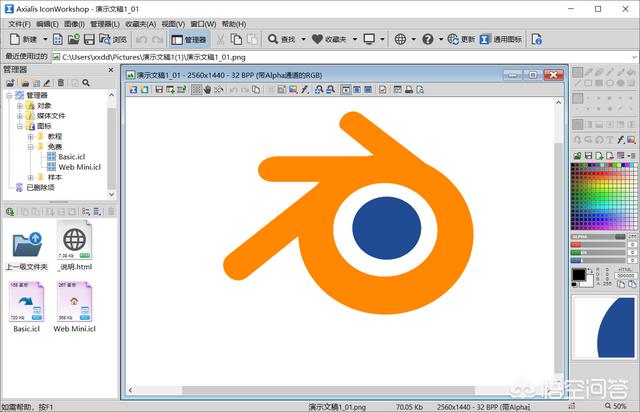
Task: Click the New (新建) toolbar button
Action: pos(23,39)
